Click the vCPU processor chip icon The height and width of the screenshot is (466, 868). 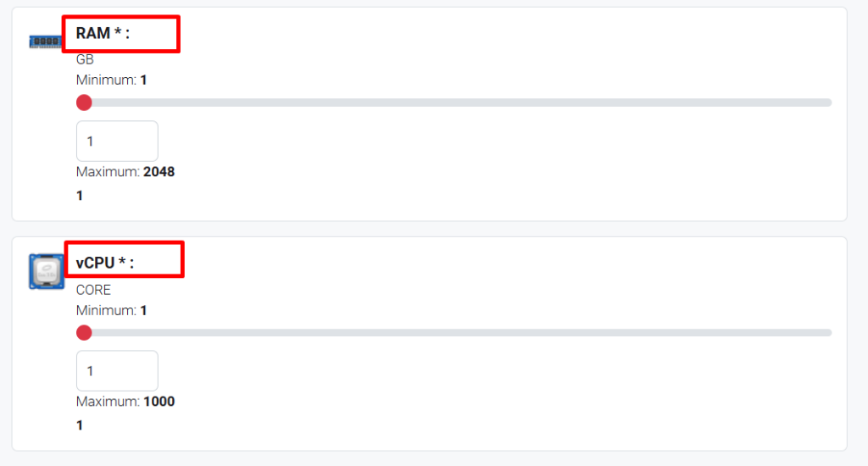point(47,271)
